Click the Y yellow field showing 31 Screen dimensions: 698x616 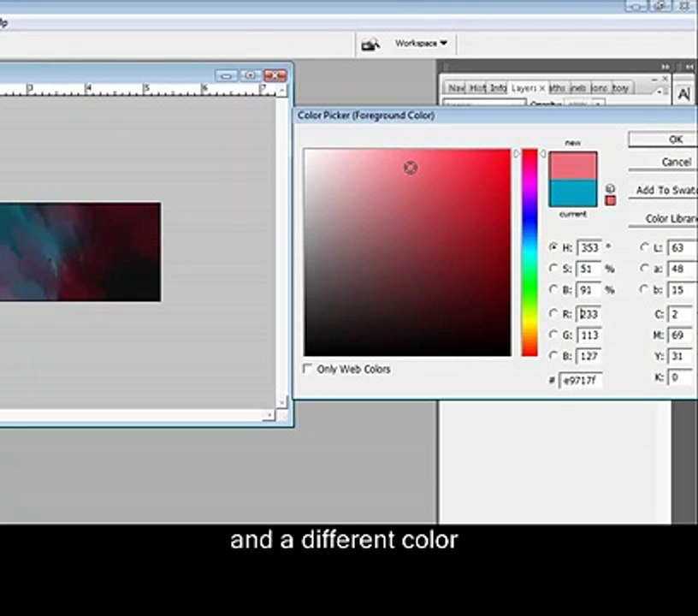click(681, 356)
